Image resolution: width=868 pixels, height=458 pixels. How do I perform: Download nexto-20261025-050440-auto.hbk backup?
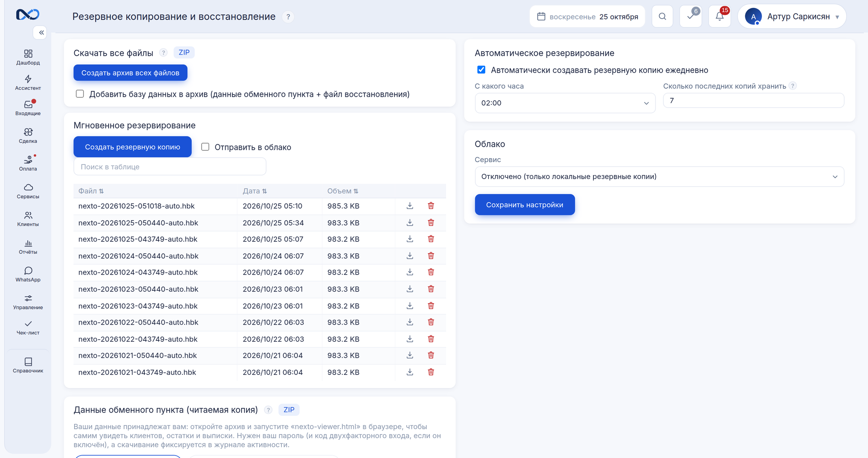(x=410, y=223)
